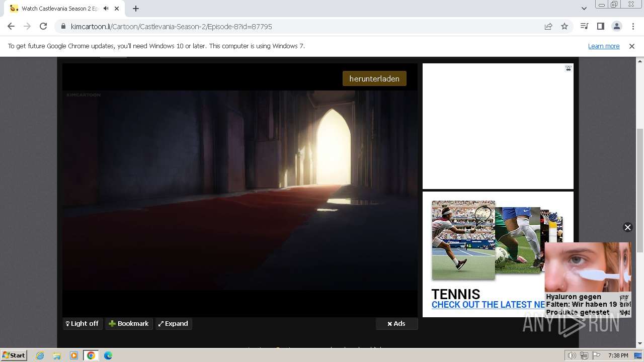
Task: Open CHECK OUT THE LATEST NEWS link
Action: [x=488, y=305]
